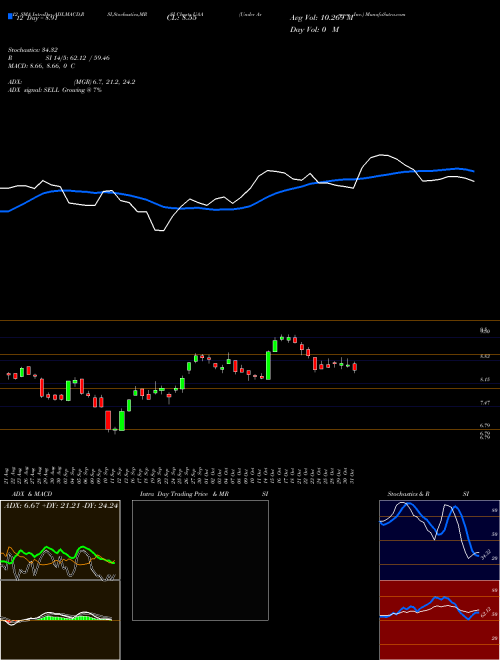Click the Avg Vol: 10.269 M text

[322, 18]
